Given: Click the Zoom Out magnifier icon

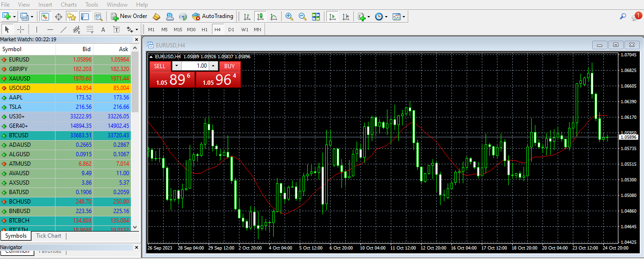Looking at the screenshot, I should click(303, 17).
